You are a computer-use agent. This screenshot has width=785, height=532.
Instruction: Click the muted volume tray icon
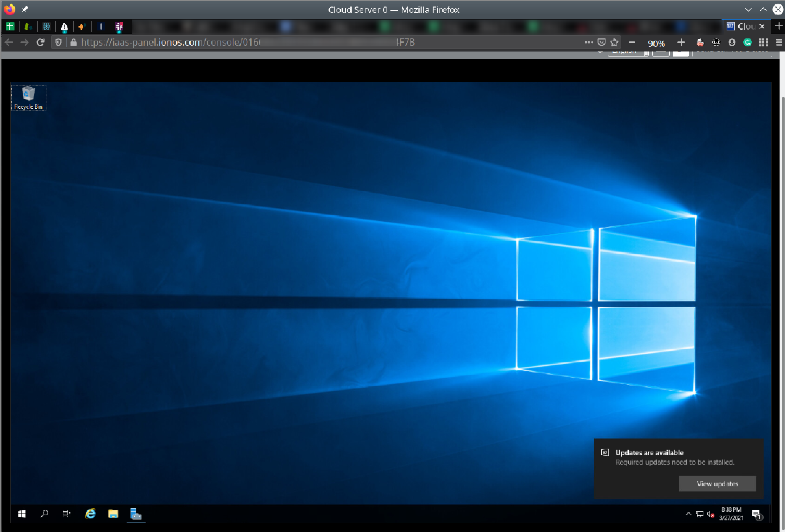click(711, 514)
